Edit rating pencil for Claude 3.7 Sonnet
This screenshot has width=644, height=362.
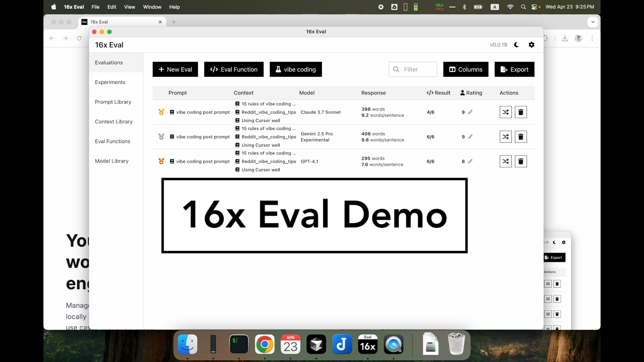point(470,112)
